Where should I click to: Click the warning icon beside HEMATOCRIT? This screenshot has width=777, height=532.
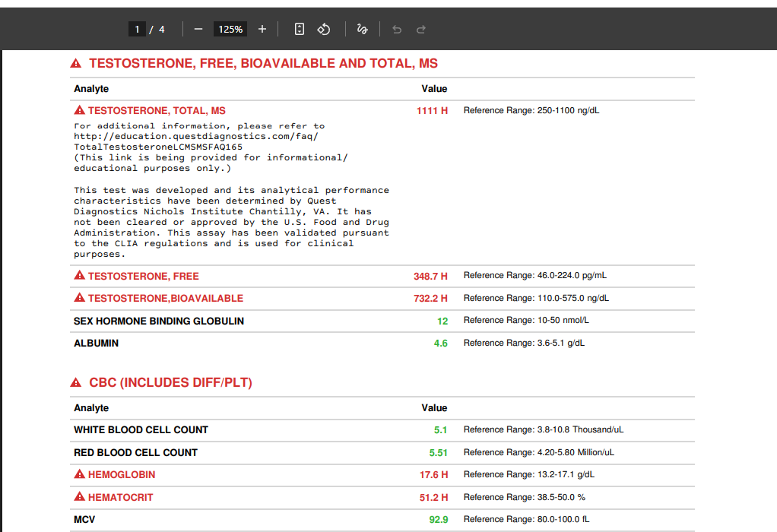coord(79,496)
